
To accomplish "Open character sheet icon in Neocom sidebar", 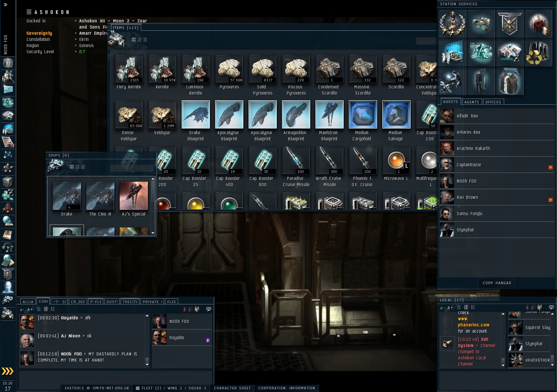I will 7,63.
